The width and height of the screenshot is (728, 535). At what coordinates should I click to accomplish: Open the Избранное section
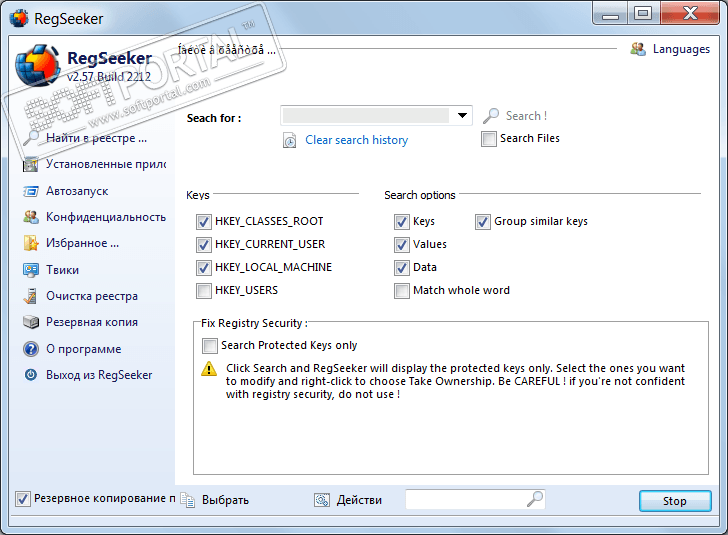82,243
